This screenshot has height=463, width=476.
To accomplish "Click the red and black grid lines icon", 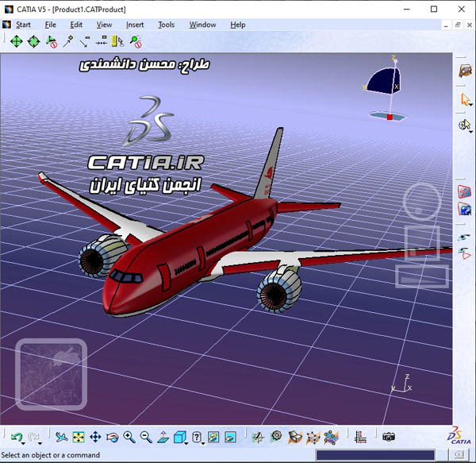I will coord(361,437).
